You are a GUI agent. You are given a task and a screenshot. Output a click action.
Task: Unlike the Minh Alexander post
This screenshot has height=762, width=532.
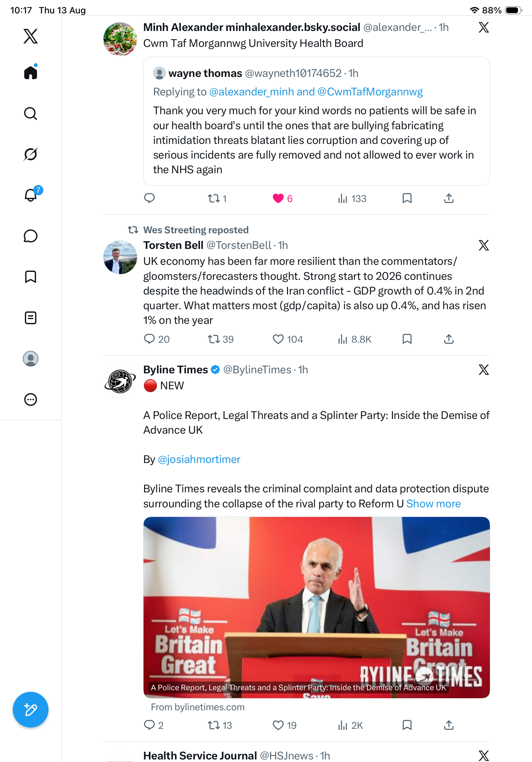283,198
